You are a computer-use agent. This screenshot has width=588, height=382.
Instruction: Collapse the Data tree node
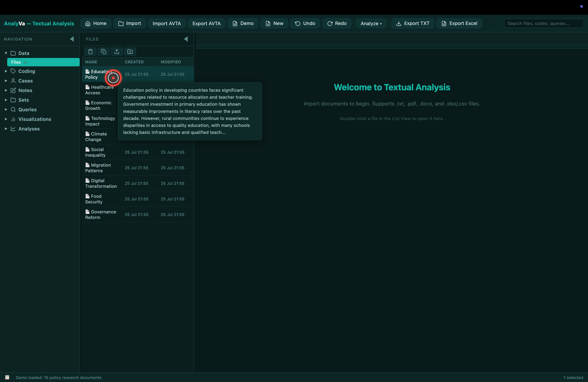tap(6, 53)
